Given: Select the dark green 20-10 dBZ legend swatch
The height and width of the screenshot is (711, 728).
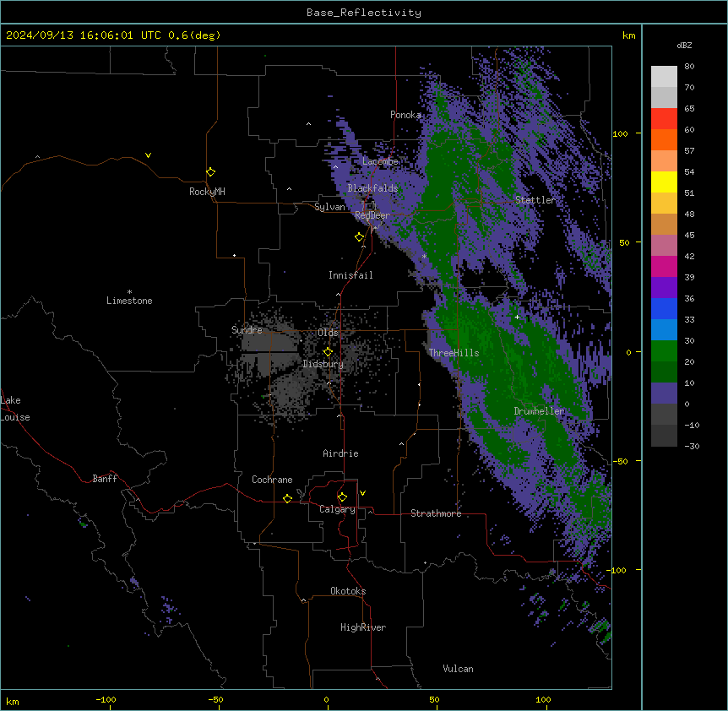Looking at the screenshot, I should pos(664,372).
